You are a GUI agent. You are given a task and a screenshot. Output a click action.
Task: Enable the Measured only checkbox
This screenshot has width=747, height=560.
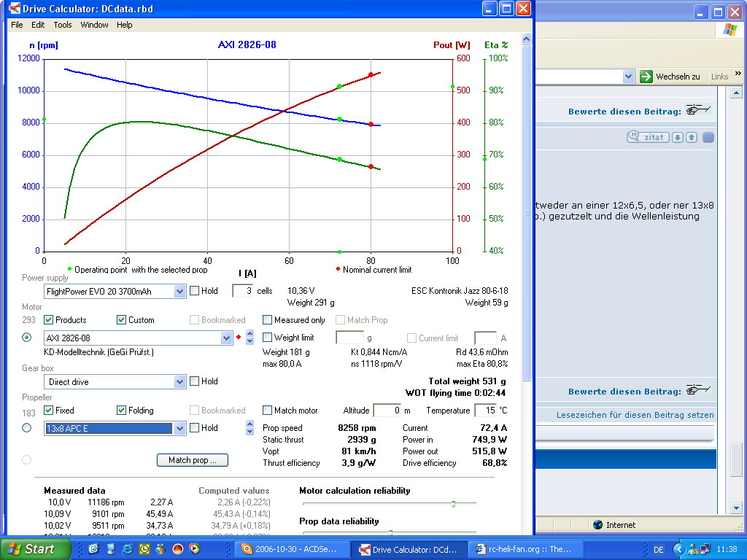coord(267,320)
